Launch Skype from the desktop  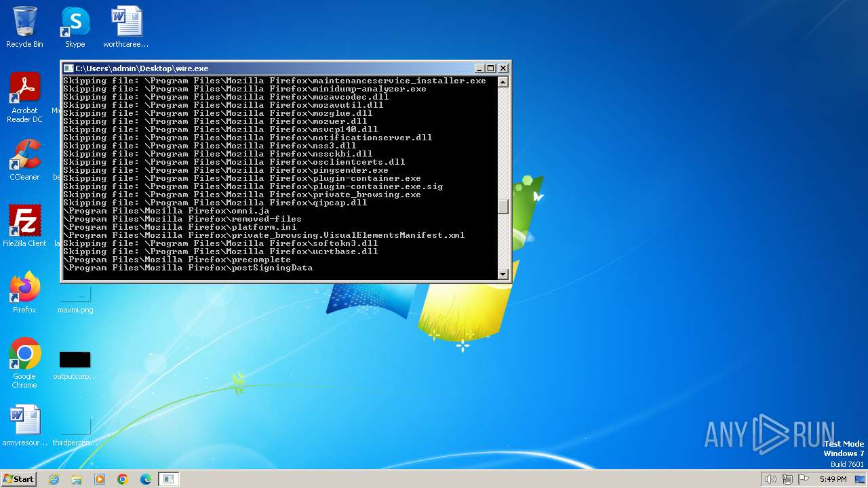coord(75,27)
